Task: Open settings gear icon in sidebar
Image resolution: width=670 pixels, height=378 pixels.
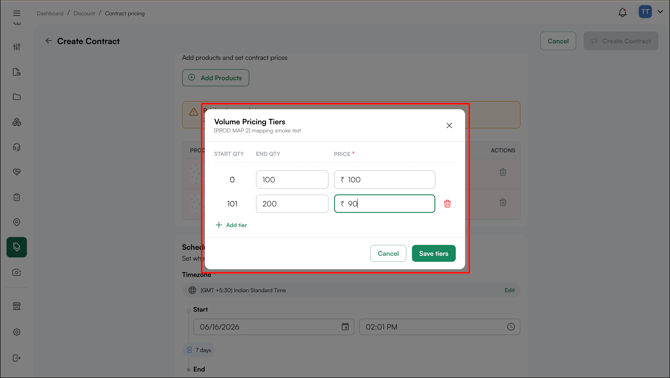Action: (17, 332)
